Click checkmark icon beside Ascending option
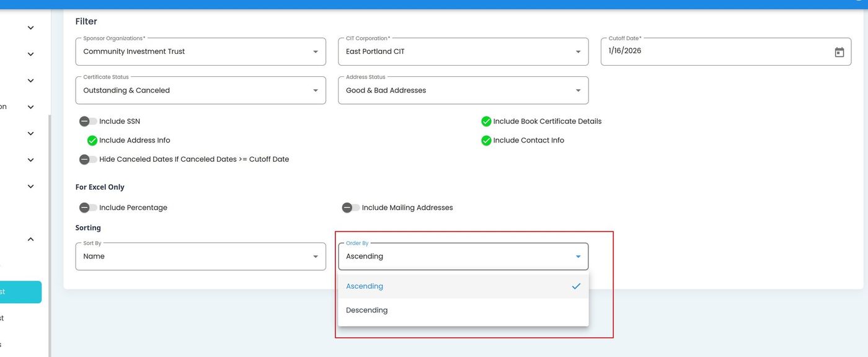The image size is (868, 357). coord(576,286)
